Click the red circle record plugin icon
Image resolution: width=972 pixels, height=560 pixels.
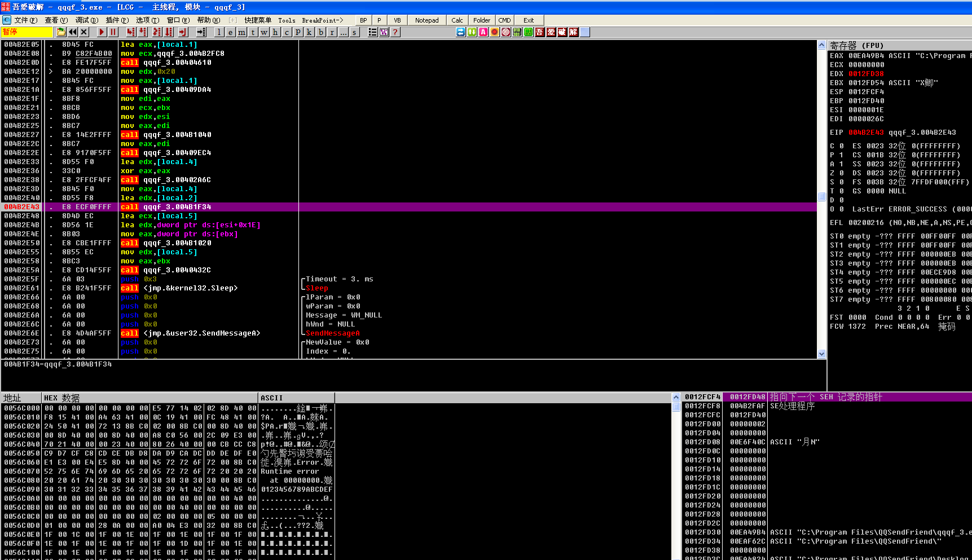click(494, 32)
